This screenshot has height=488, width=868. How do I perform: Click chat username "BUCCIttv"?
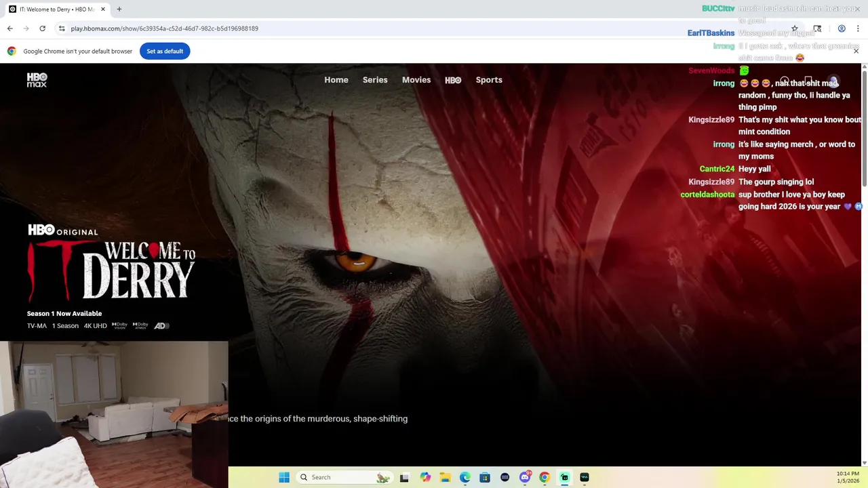click(x=718, y=9)
